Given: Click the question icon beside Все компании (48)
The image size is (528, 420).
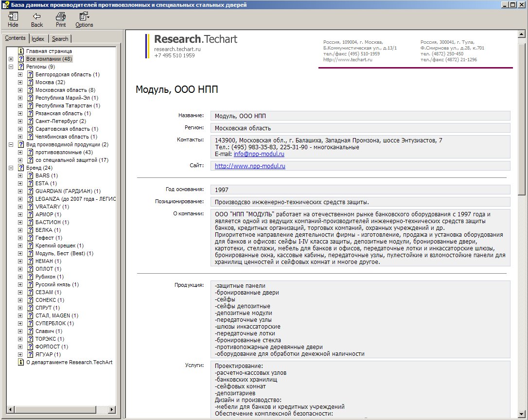Looking at the screenshot, I should point(21,59).
